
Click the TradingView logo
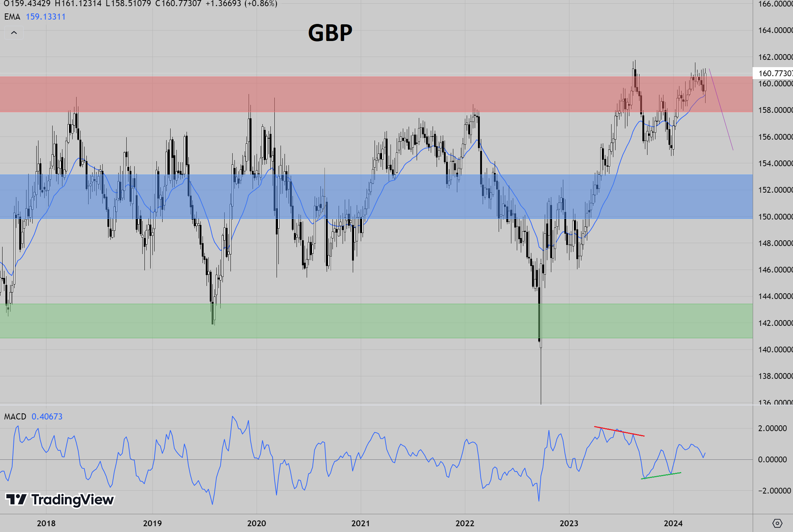(x=60, y=500)
